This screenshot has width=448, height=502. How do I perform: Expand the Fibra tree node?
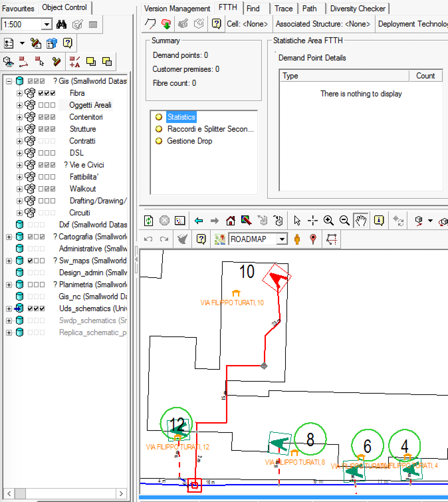pos(20,93)
